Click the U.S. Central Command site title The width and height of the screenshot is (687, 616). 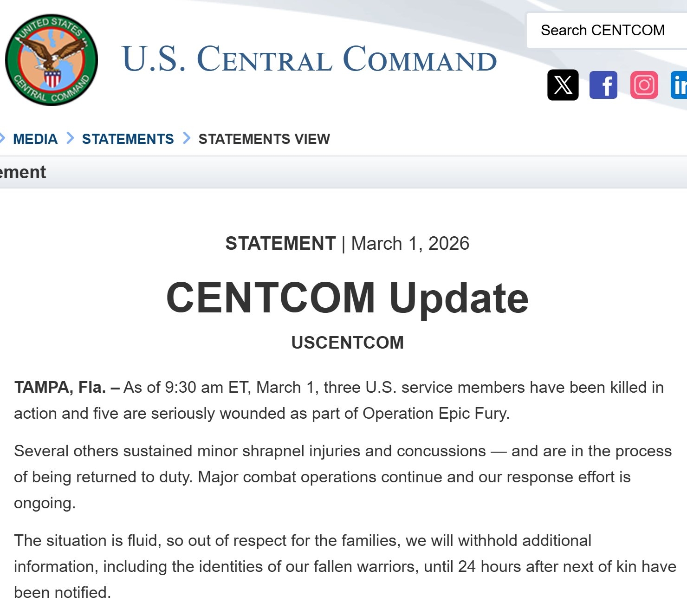point(309,59)
